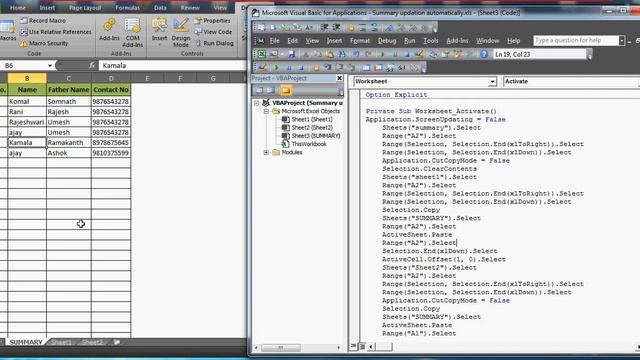Click fx Insert Function icon in formula bar
The width and height of the screenshot is (640, 360).
[x=92, y=65]
